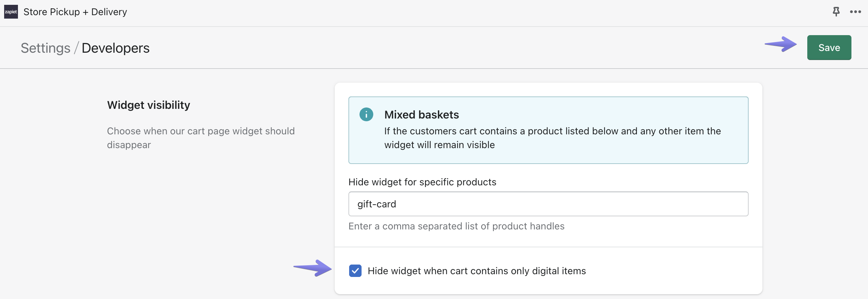Click the digital items checkbox label text
This screenshot has height=299, width=868.
click(x=476, y=271)
